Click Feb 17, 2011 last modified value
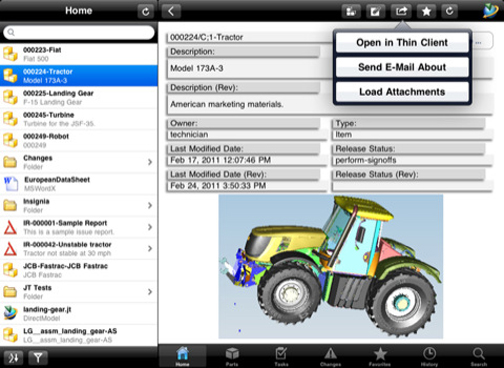Viewport: 504px width, 368px height. tap(220, 160)
